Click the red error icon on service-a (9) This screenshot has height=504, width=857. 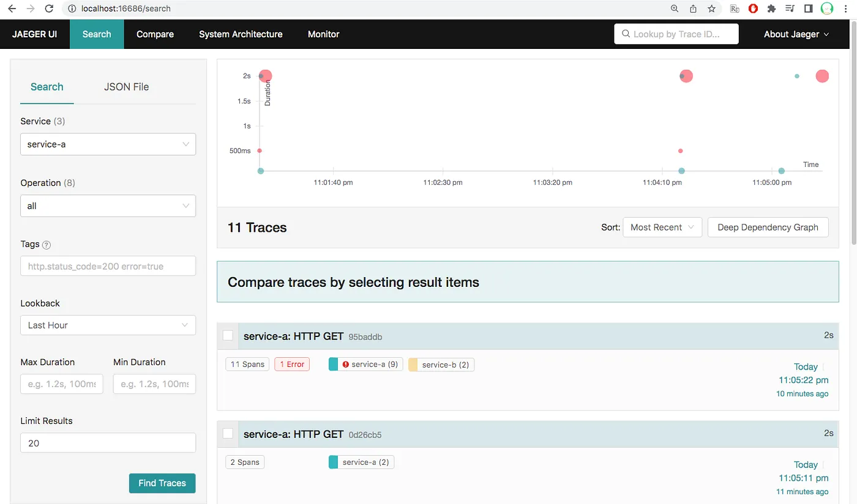tap(345, 365)
